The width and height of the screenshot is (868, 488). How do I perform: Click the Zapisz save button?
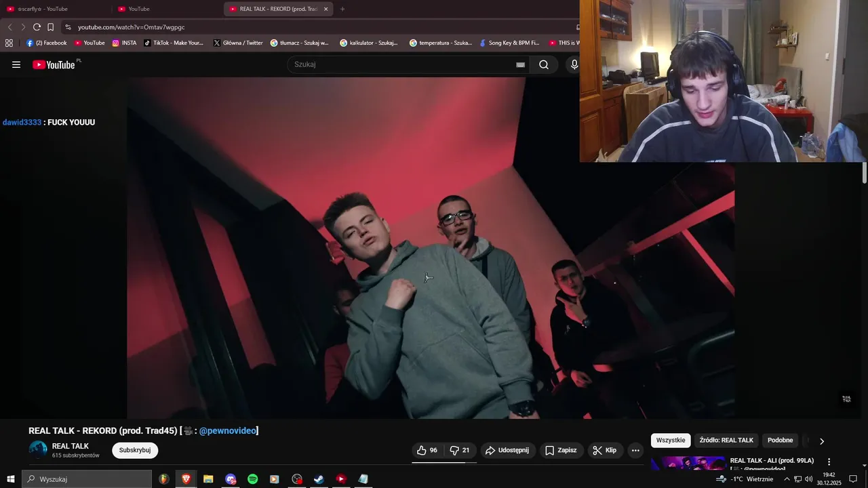coord(561,450)
